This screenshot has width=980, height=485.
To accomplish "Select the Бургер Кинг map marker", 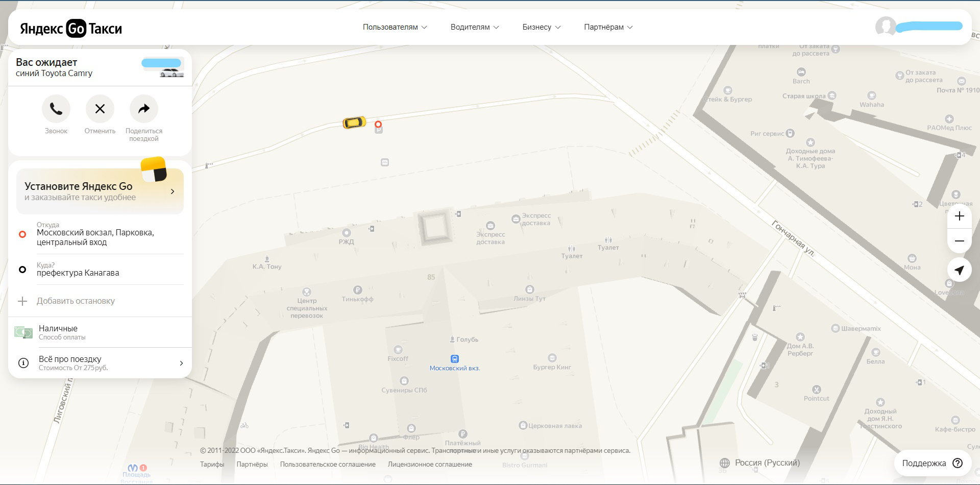I will (x=552, y=358).
